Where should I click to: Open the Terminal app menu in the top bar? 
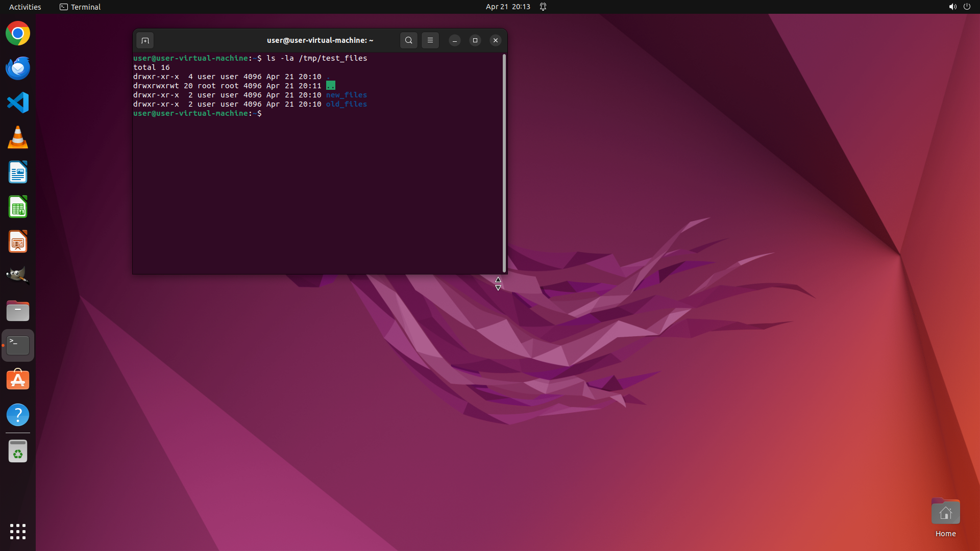click(x=80, y=7)
